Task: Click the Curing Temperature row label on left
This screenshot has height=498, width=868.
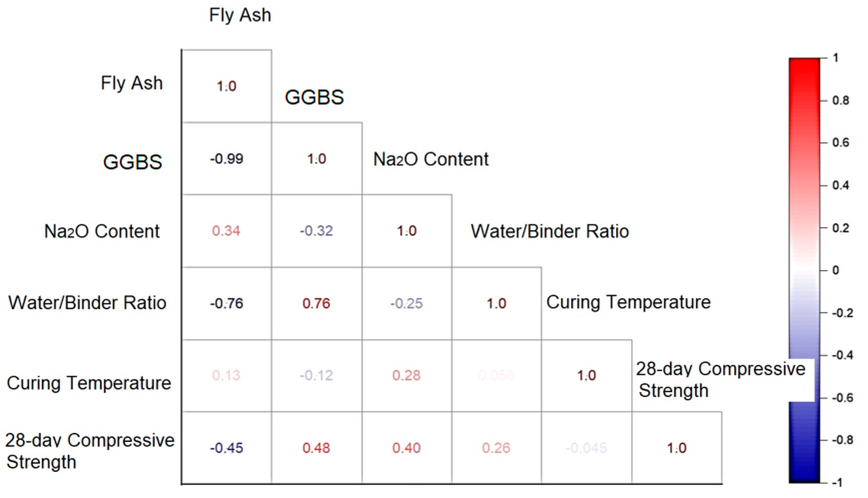Action: click(x=89, y=383)
